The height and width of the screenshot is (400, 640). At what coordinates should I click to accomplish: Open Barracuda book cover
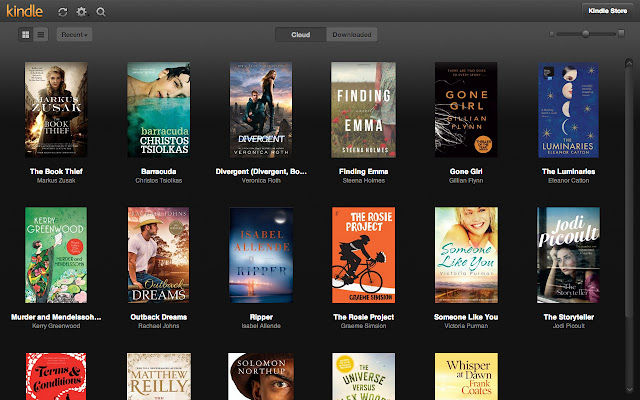click(x=159, y=109)
